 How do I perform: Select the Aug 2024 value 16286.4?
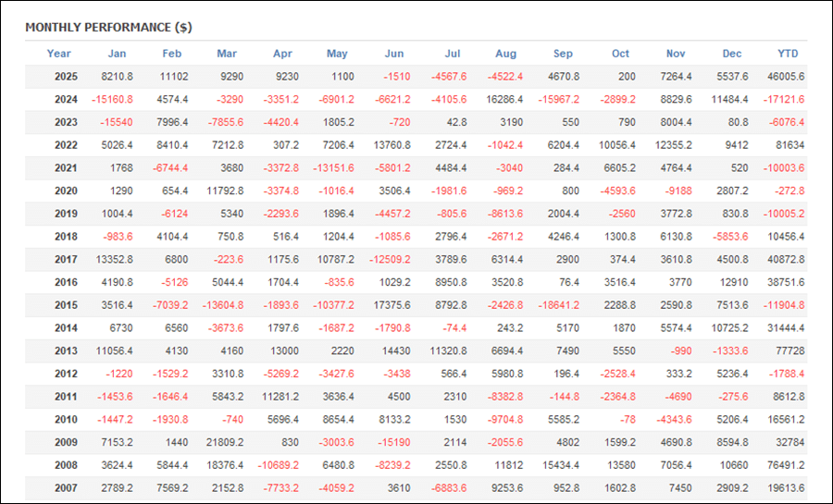pos(504,99)
